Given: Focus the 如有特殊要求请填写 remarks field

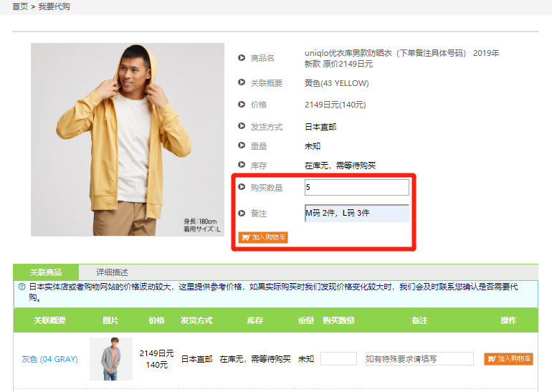Looking at the screenshot, I should (419, 359).
